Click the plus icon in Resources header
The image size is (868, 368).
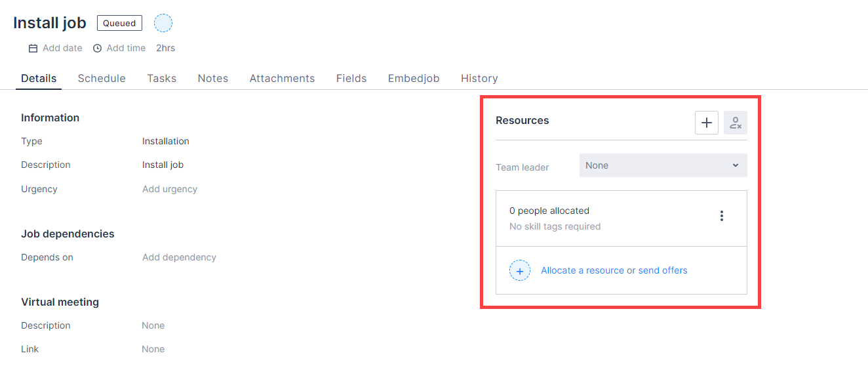click(707, 123)
